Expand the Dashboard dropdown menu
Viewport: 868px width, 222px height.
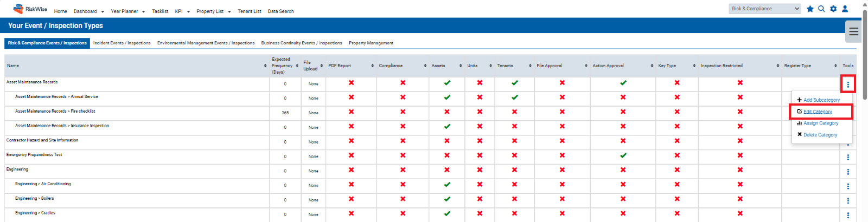(x=88, y=11)
